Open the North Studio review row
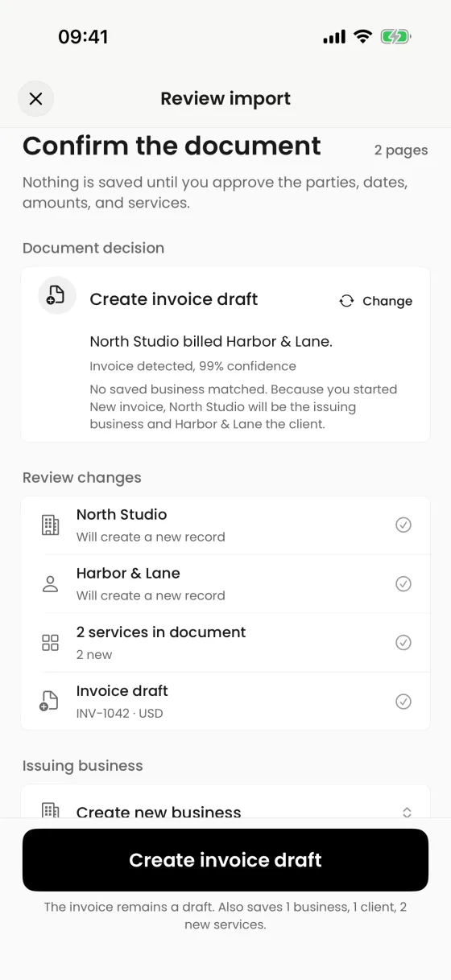Image resolution: width=451 pixels, height=980 pixels. coord(225,525)
